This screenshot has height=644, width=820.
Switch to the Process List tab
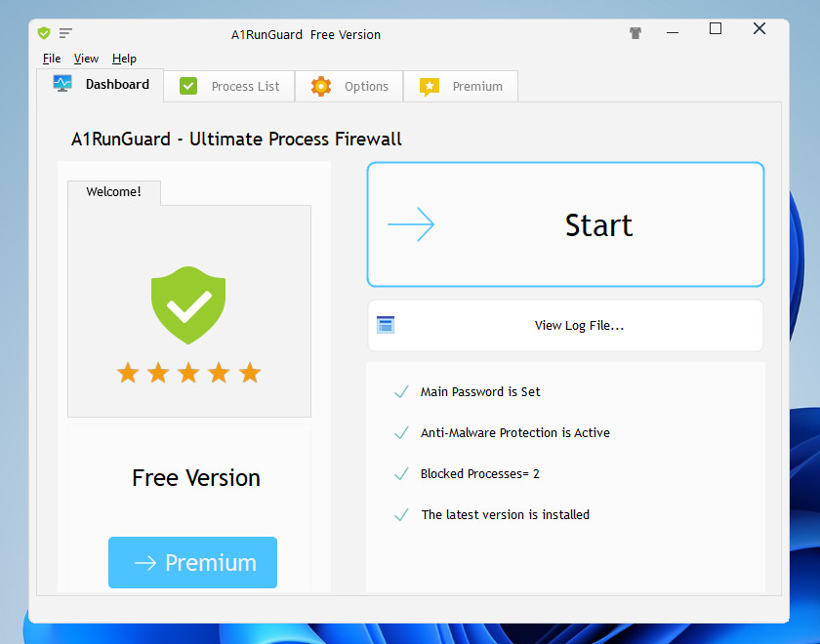tap(229, 86)
